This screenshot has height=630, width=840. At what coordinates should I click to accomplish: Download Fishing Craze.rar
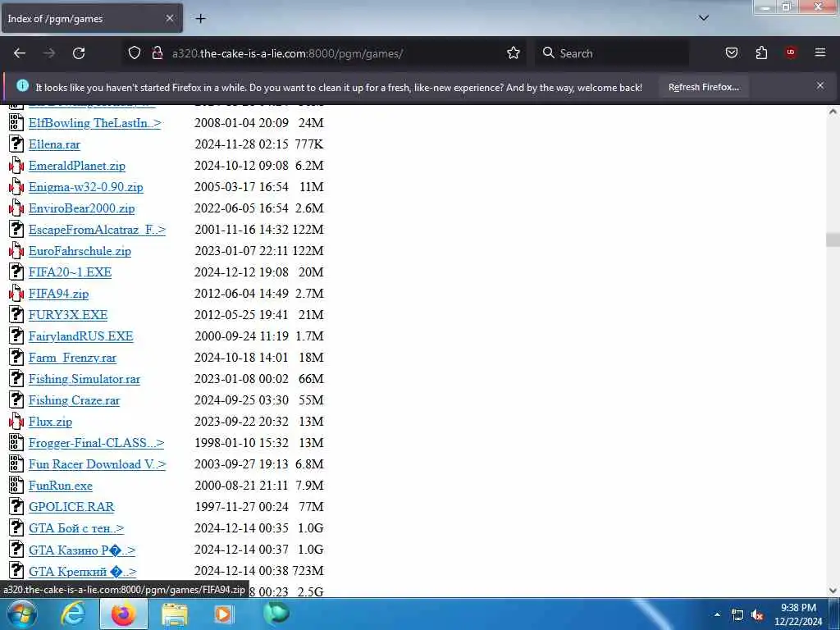[74, 400]
